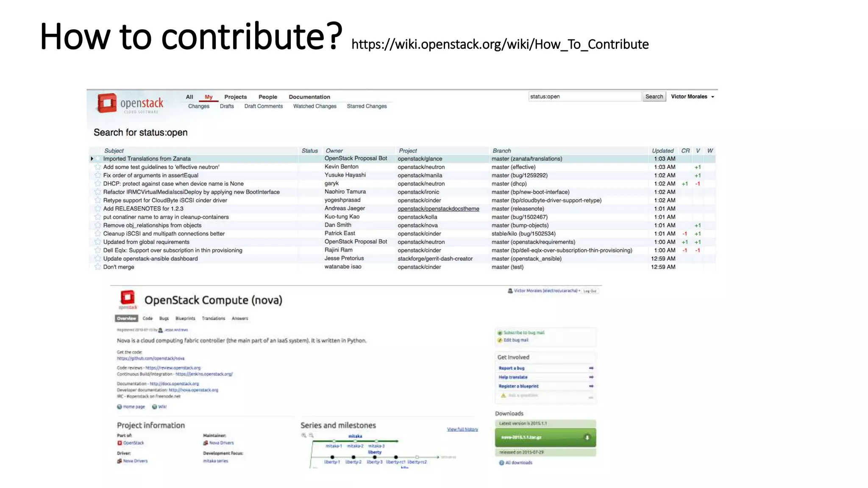Viewport: 868px width, 488px height.
Task: Click owner 'Kevin Benton' in the table
Action: [342, 167]
